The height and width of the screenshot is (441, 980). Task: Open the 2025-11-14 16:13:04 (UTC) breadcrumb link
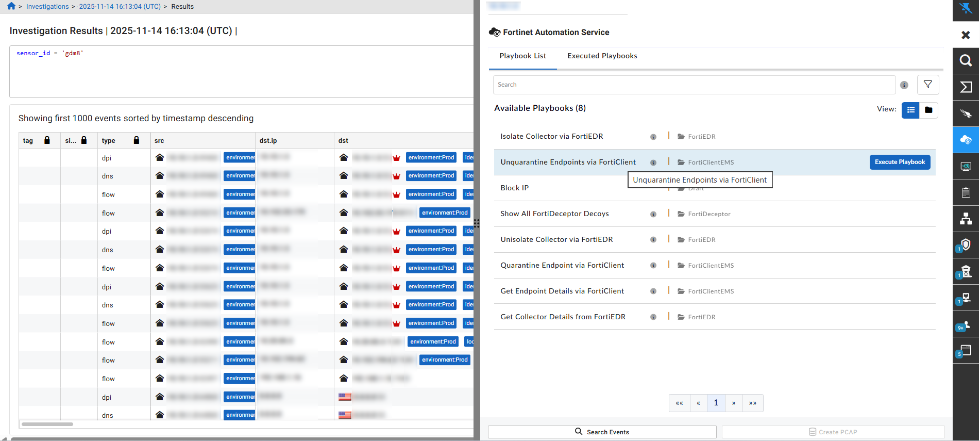120,7
